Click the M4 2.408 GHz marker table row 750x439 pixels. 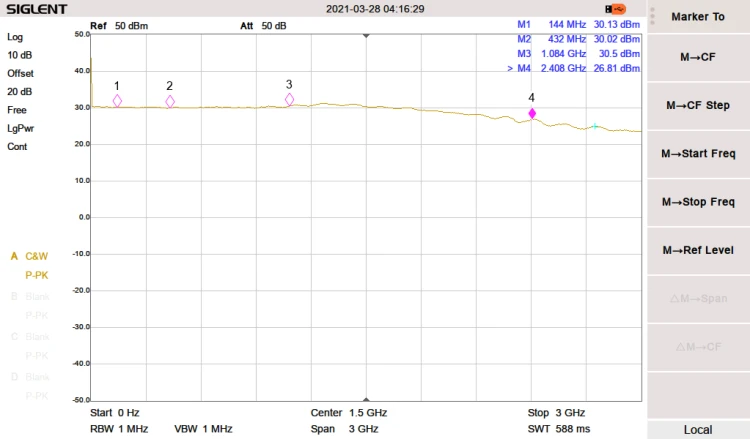(x=574, y=68)
